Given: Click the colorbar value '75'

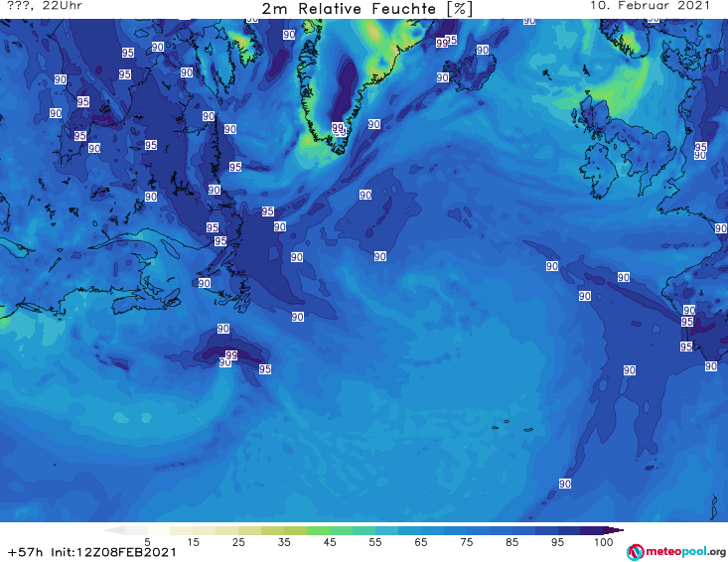Looking at the screenshot, I should click(x=466, y=542).
